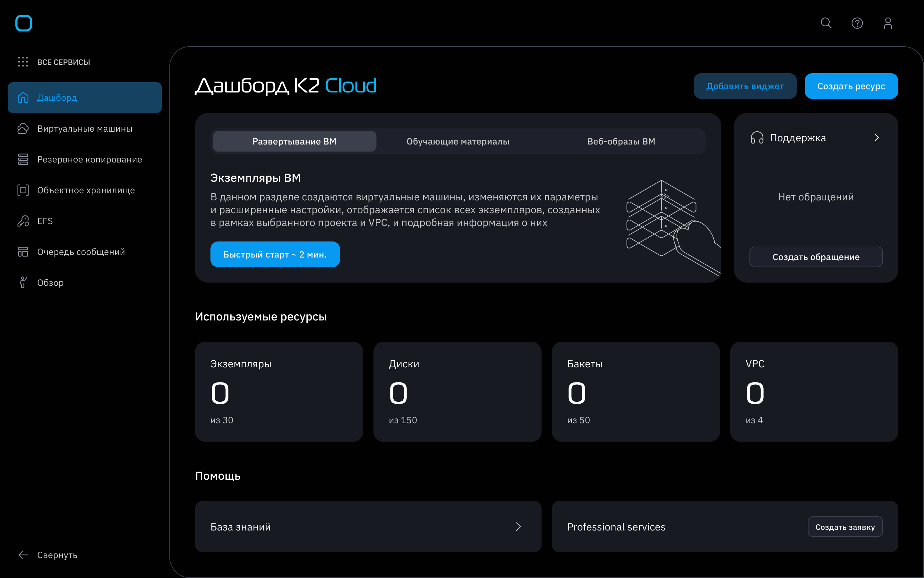
Task: Click the Помощь section heading
Action: tap(218, 476)
